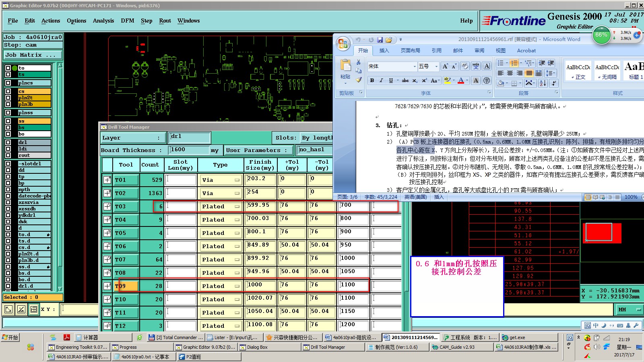644x362 pixels.
Task: Open the font size dropdown in Word
Action: pyautogui.click(x=436, y=66)
